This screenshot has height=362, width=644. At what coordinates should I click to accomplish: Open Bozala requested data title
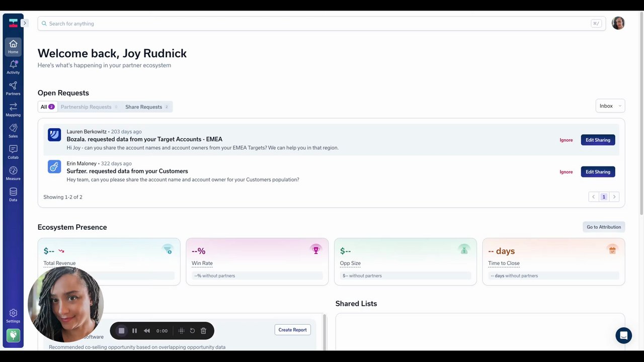click(x=144, y=139)
